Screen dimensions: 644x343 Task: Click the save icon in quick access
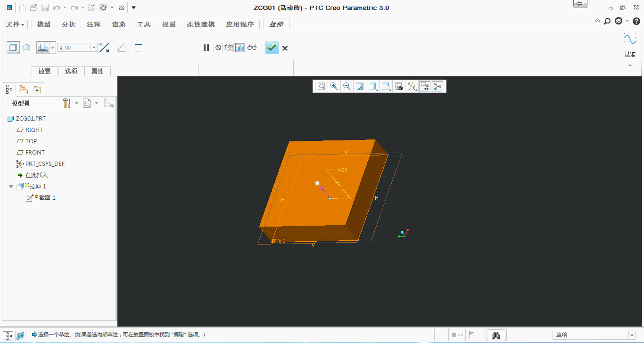point(45,8)
